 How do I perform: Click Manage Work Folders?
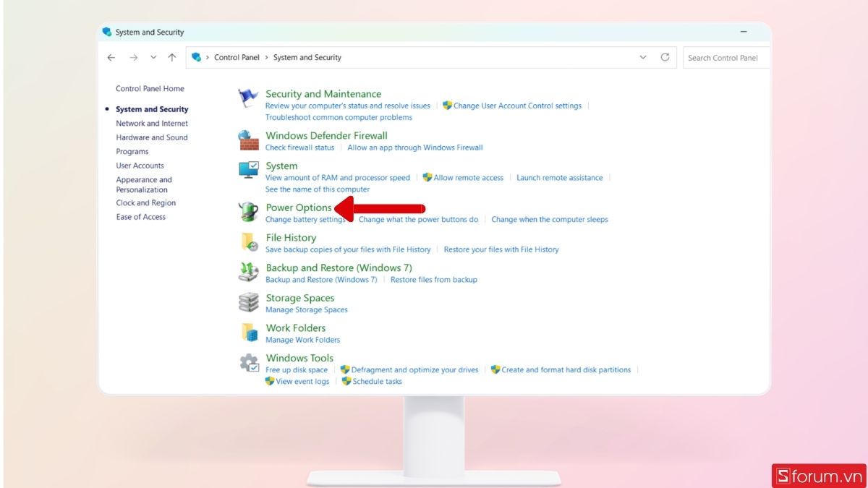pos(302,340)
